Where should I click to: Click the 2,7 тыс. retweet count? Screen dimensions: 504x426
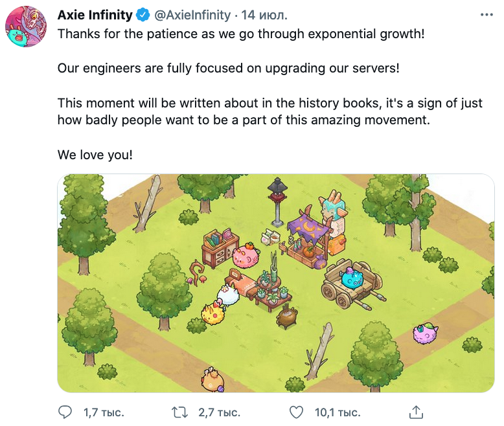pyautogui.click(x=219, y=412)
